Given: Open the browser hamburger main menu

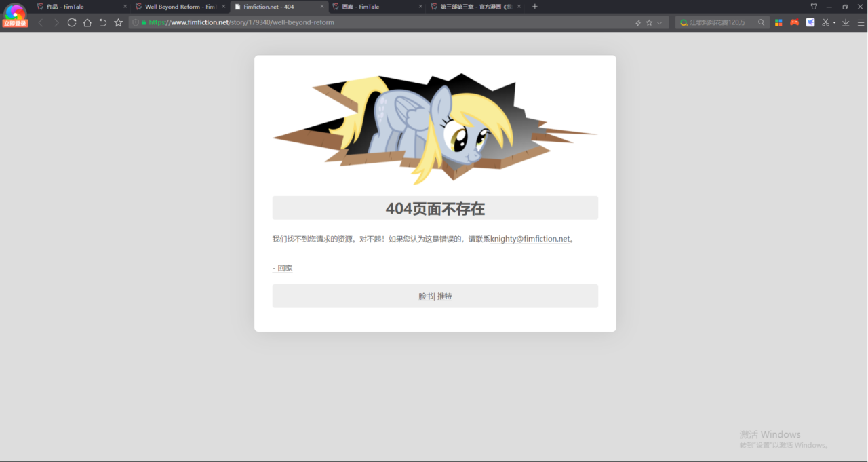Looking at the screenshot, I should (861, 22).
